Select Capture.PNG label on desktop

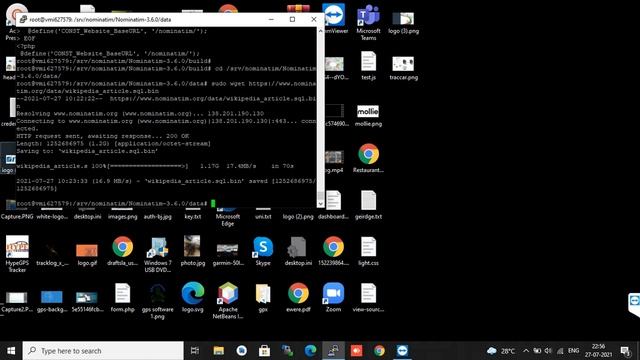[17, 217]
